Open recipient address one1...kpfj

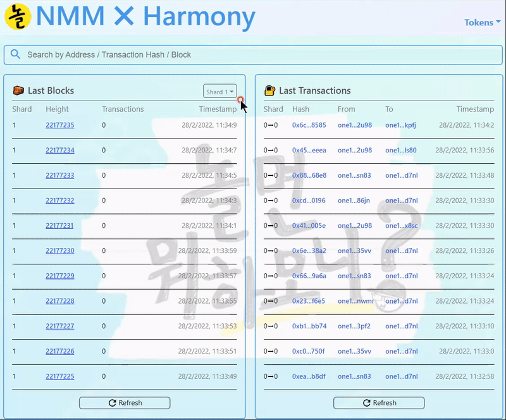click(400, 125)
